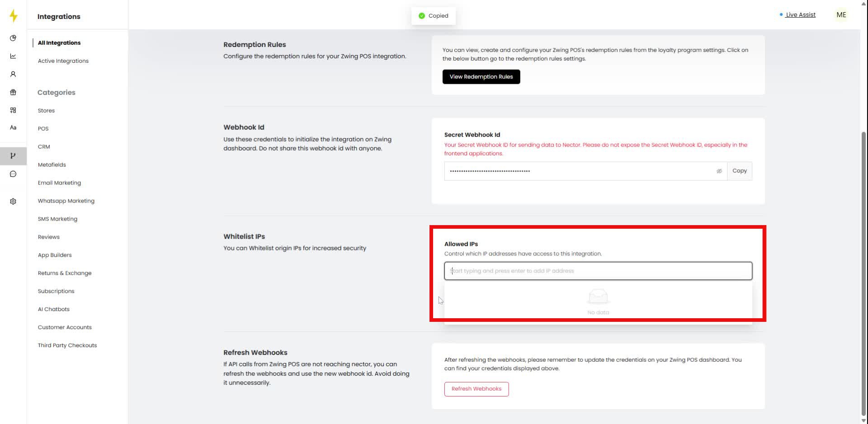Toggle Secret Webhook Id visibility with eye icon

[719, 171]
